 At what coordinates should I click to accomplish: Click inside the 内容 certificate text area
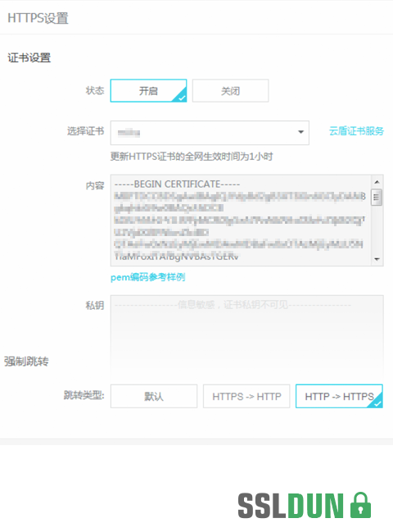[x=242, y=221]
